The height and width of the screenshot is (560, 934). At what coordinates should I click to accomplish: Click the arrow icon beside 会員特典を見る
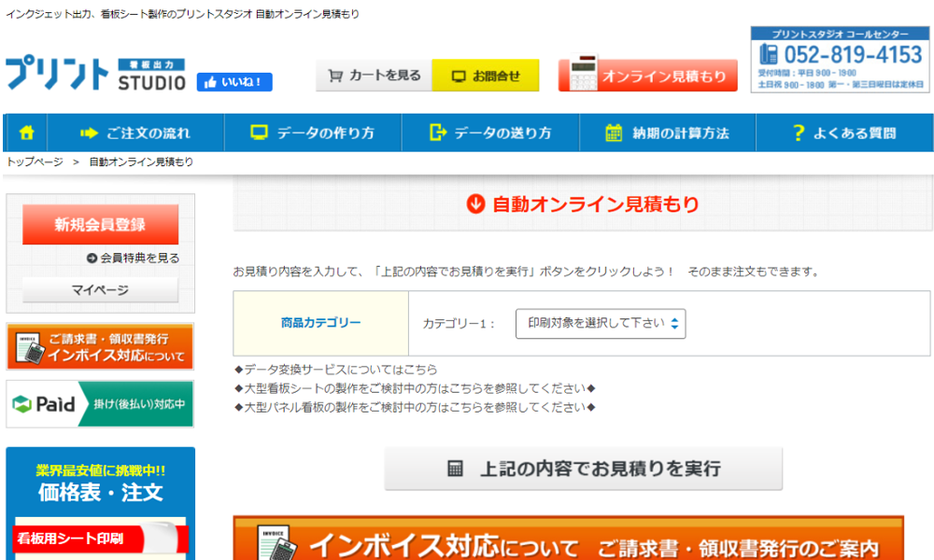[92, 258]
